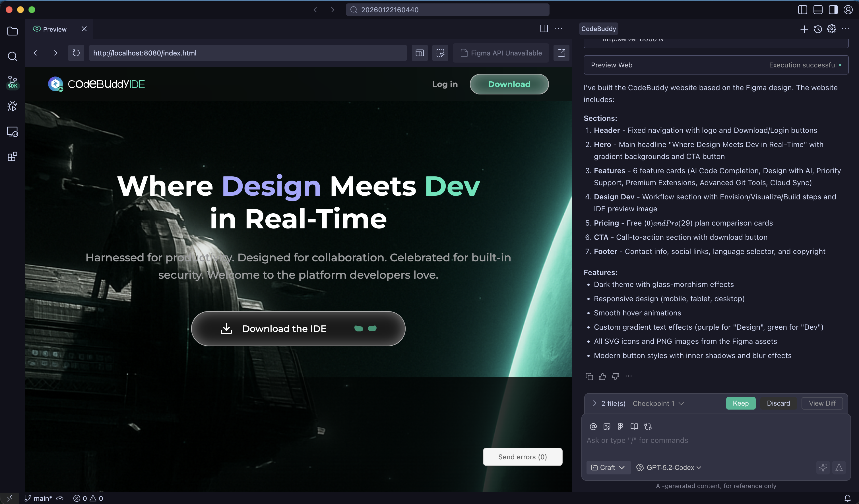Toggle the secondary sidebar layout button

833,10
